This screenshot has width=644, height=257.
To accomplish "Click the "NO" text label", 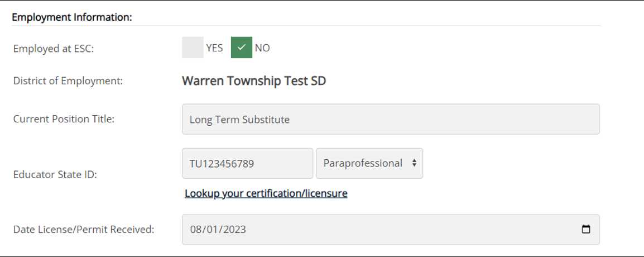I will coord(262,48).
